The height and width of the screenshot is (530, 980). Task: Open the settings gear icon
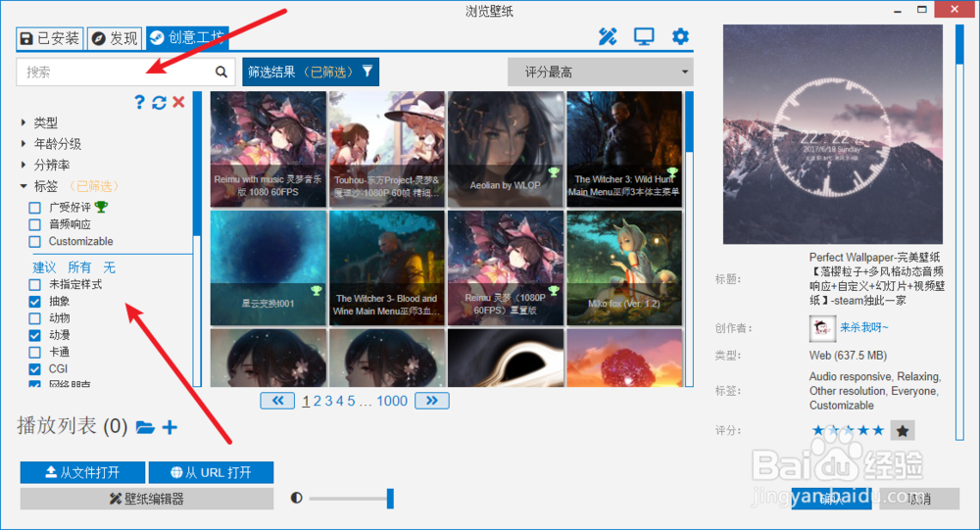680,37
